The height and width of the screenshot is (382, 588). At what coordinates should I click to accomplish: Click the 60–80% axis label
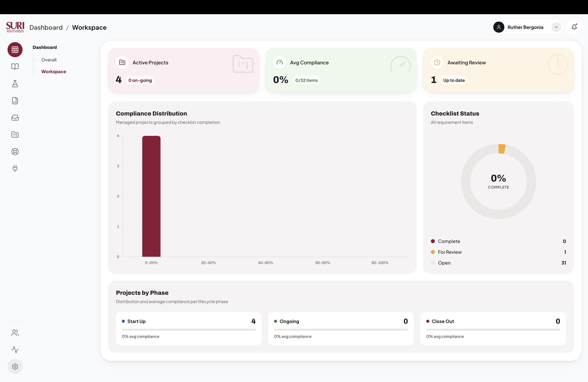pyautogui.click(x=323, y=263)
